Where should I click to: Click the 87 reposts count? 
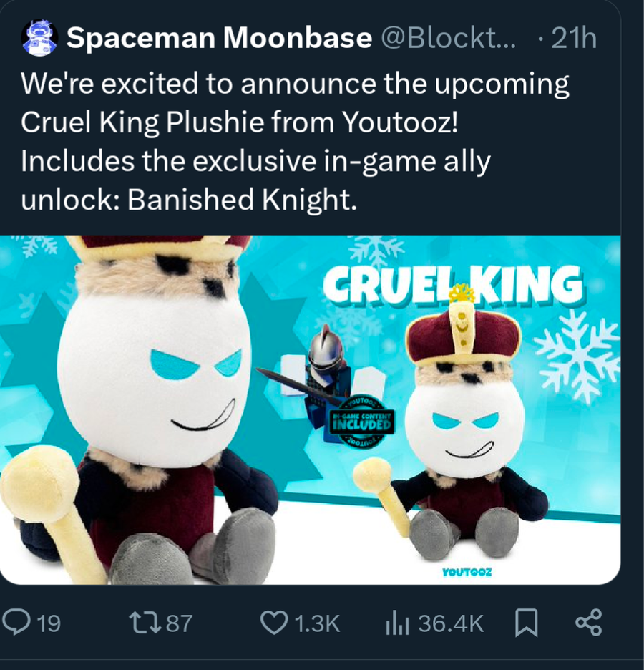pyautogui.click(x=179, y=623)
